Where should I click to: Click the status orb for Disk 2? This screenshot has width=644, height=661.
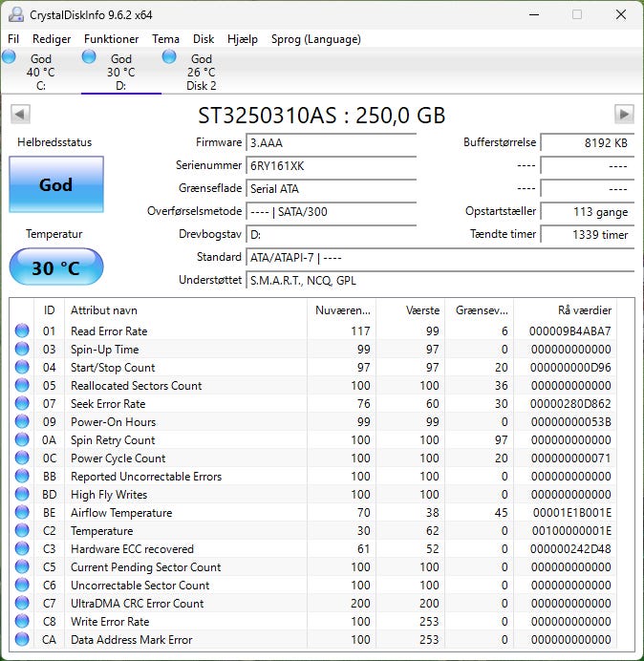tap(169, 57)
